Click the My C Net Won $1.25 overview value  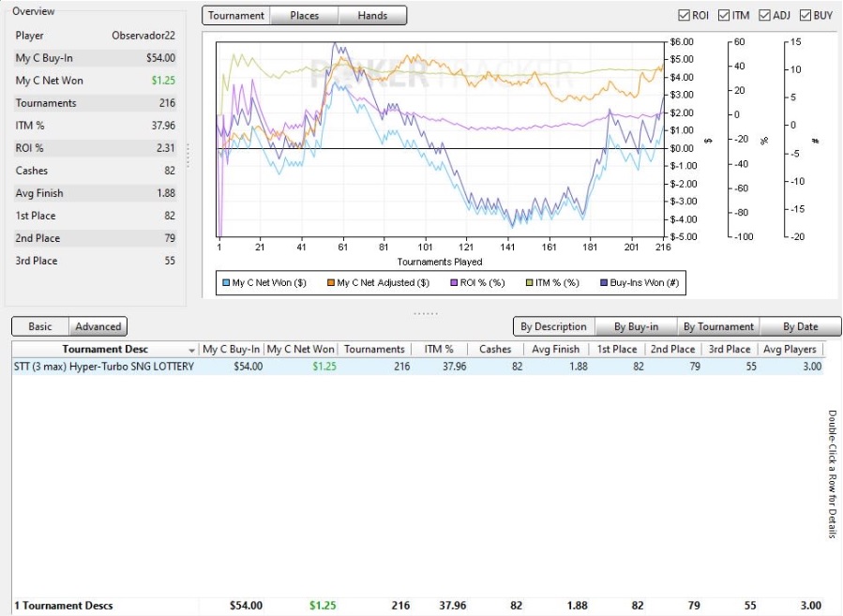[163, 81]
